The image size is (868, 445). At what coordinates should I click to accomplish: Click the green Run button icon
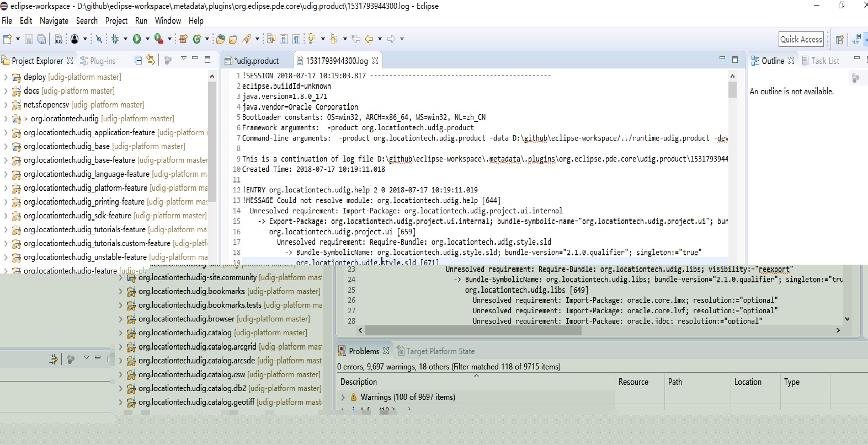click(137, 39)
